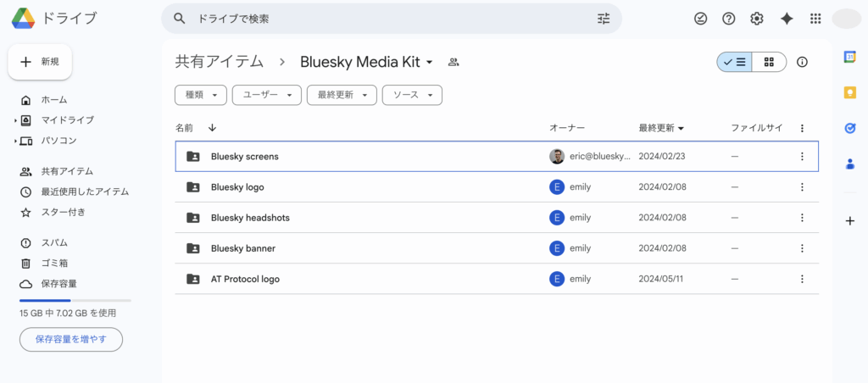The height and width of the screenshot is (383, 868).
Task: Open the help question mark icon
Action: coord(729,19)
